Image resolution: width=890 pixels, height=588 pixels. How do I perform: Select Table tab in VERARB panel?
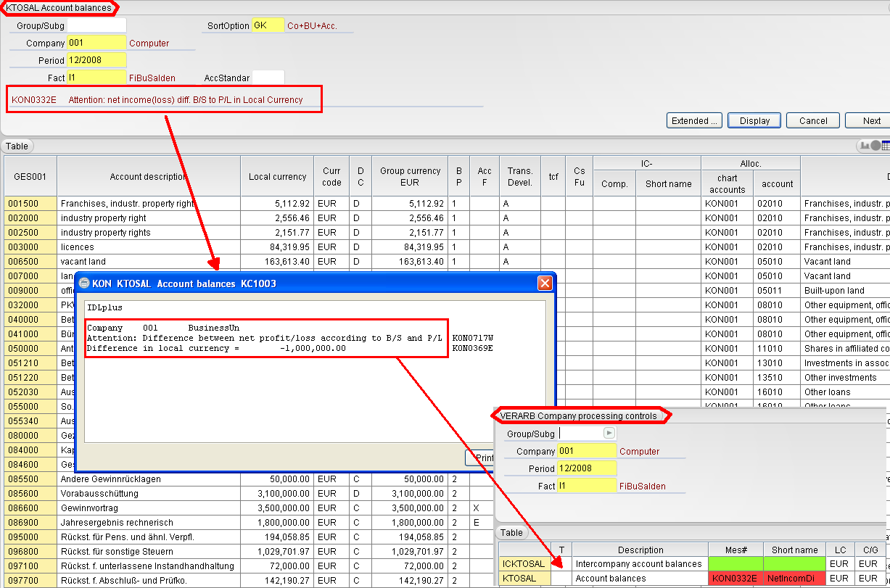pos(511,532)
